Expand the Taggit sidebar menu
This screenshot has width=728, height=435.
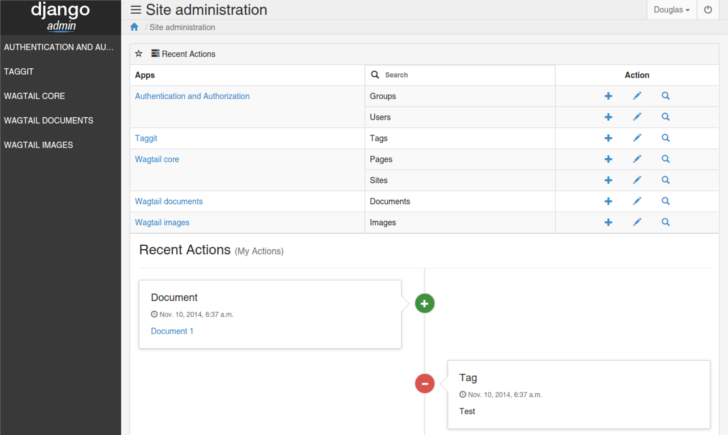(19, 71)
